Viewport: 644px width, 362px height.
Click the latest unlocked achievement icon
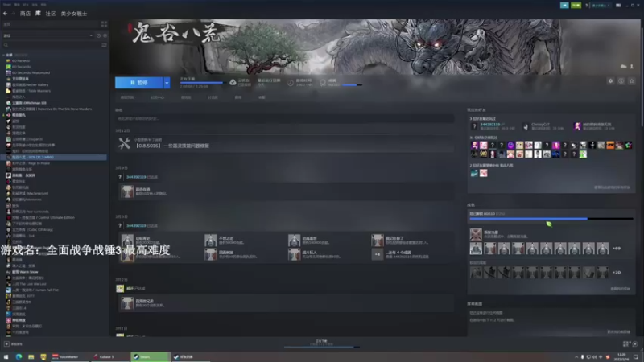click(476, 234)
